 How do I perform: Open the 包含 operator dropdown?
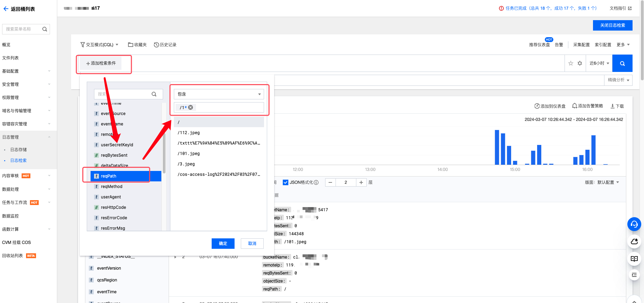click(x=219, y=94)
